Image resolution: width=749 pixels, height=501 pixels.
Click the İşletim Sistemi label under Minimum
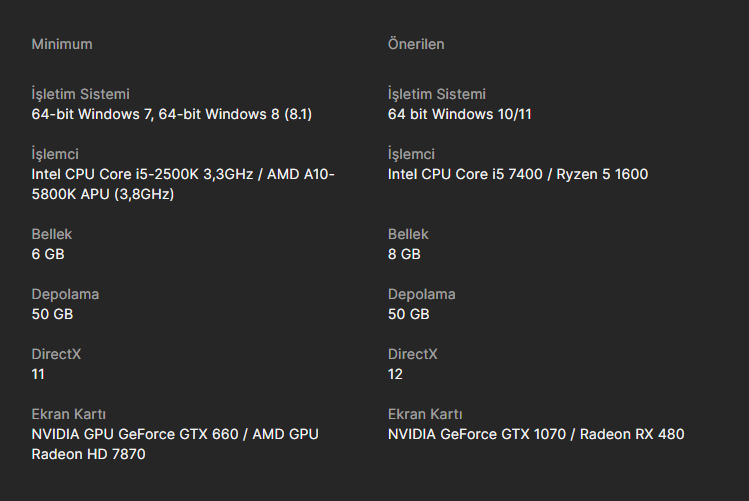pyautogui.click(x=81, y=94)
